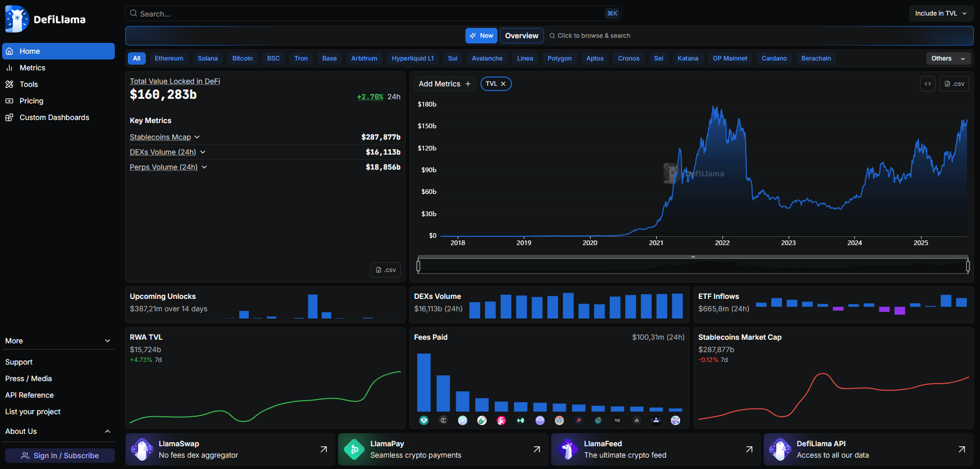Focus the Search input field
This screenshot has height=469, width=980.
[x=373, y=13]
